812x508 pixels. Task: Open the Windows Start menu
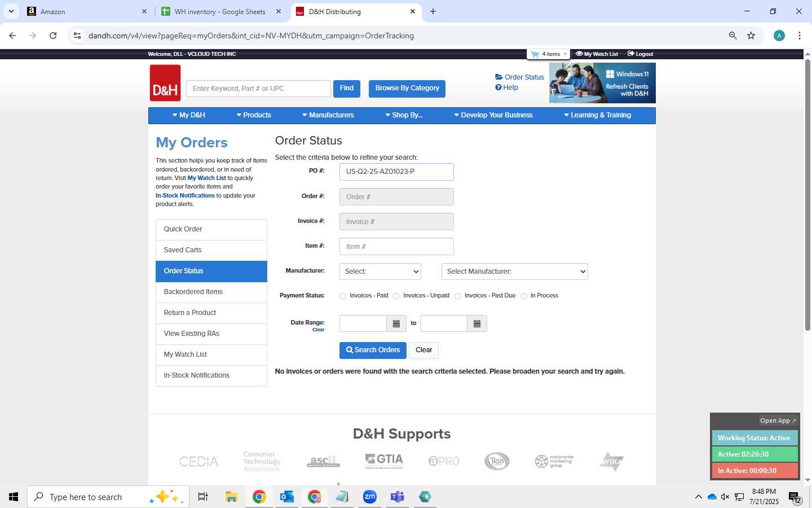coord(14,497)
